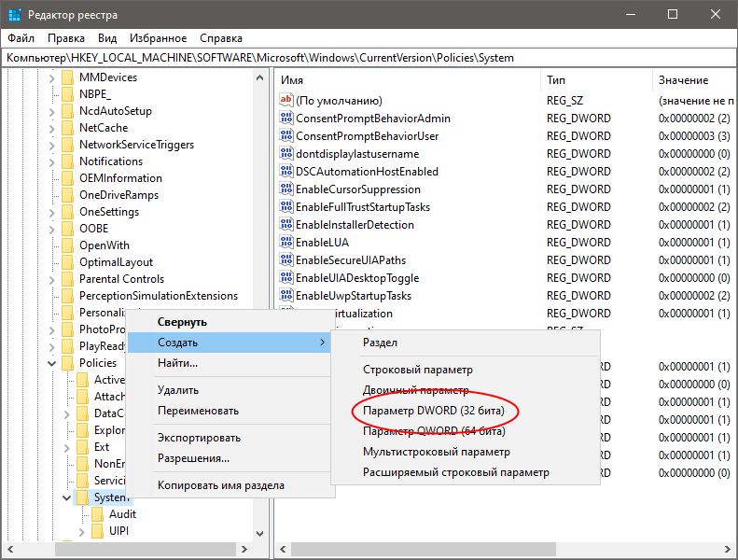
Task: Click the registry path address bar
Action: (369, 58)
